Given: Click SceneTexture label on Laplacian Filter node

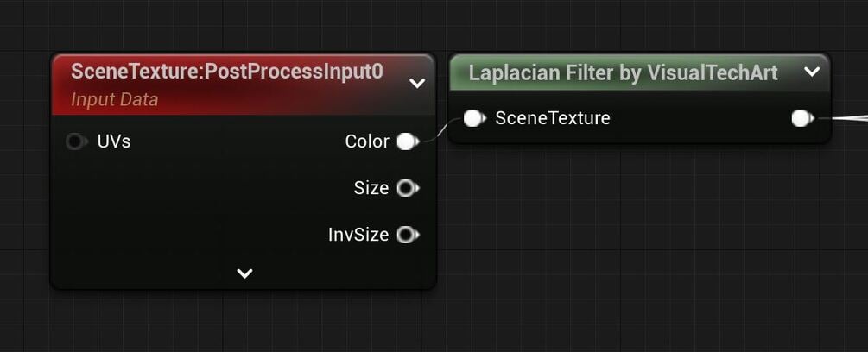Looking at the screenshot, I should [553, 118].
